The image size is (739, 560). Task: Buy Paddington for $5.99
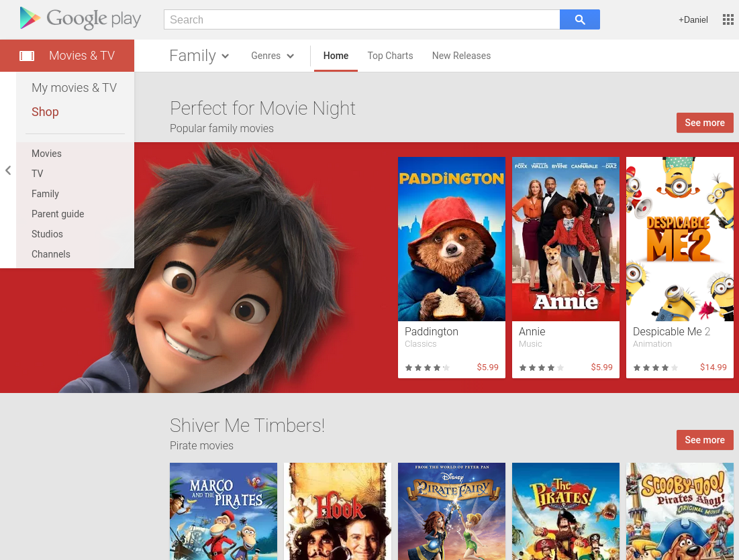[x=487, y=368]
